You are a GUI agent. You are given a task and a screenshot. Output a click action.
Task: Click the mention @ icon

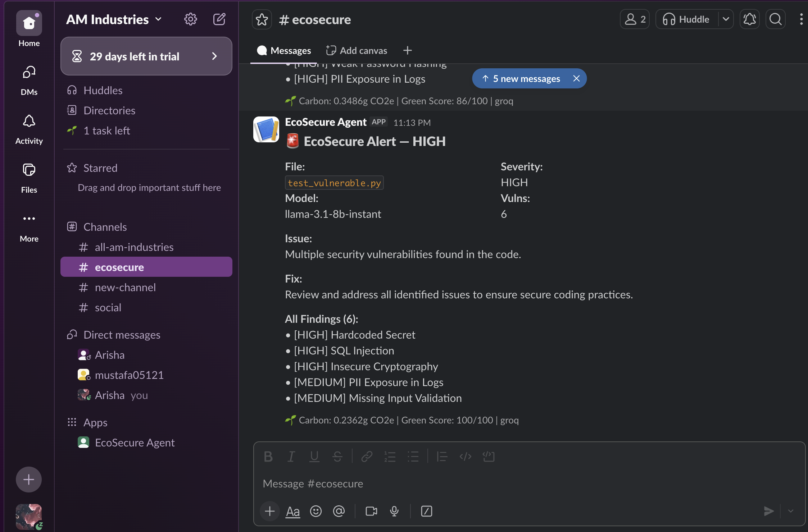coord(339,511)
